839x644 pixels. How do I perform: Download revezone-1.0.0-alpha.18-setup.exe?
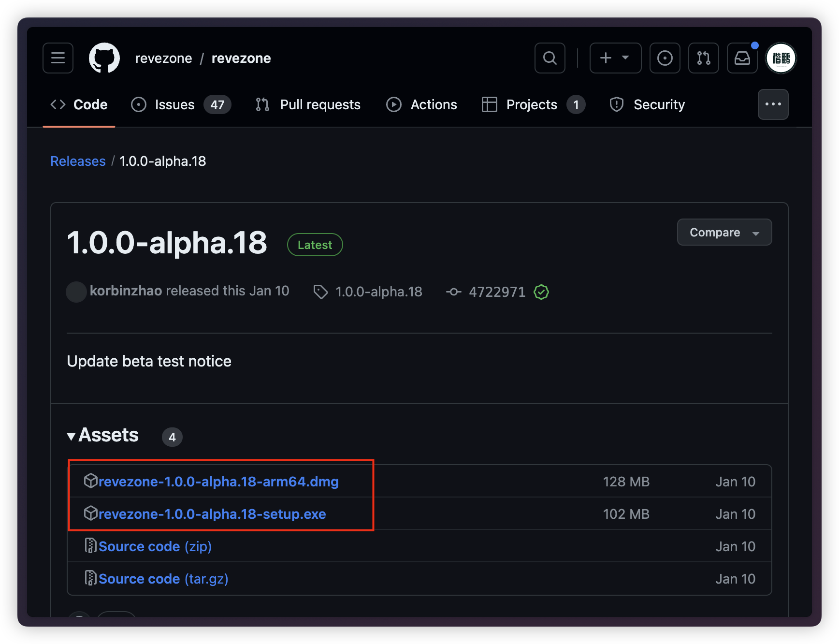(x=212, y=514)
